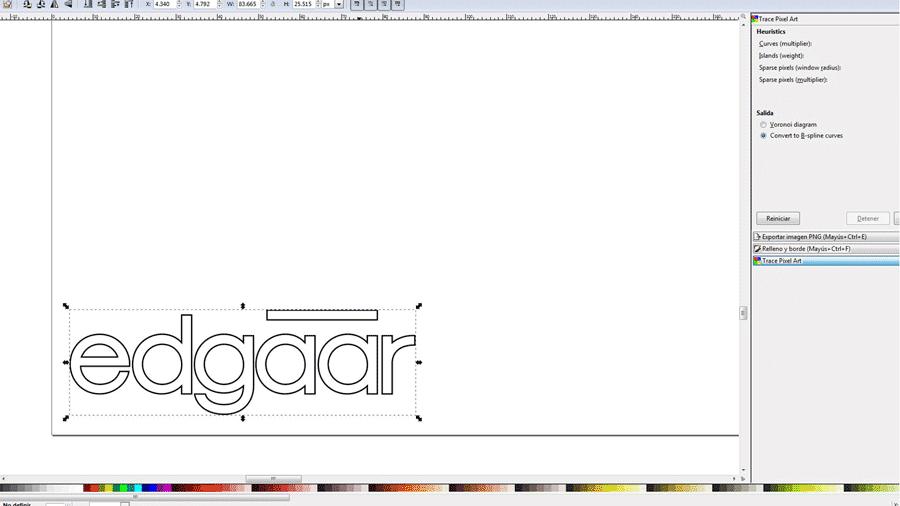This screenshot has height=506, width=900.
Task: Click vertical scrollbar up arrow
Action: [743, 25]
